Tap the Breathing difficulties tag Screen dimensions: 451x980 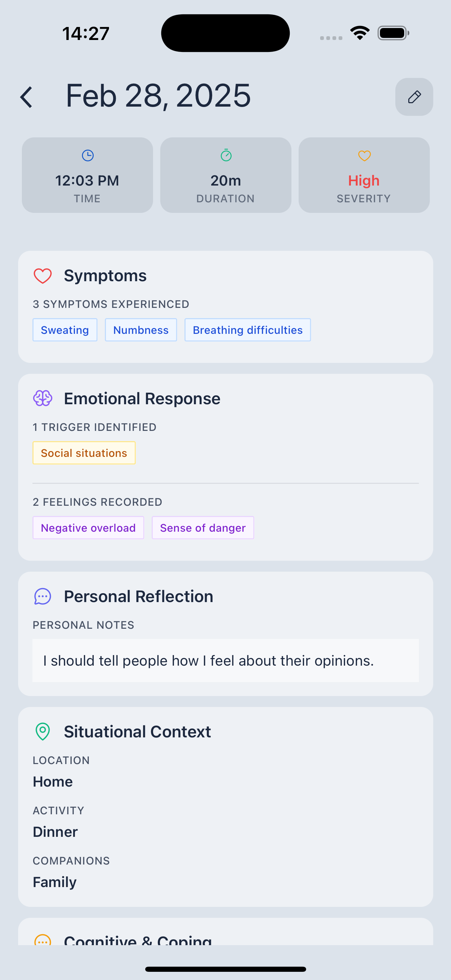click(248, 330)
